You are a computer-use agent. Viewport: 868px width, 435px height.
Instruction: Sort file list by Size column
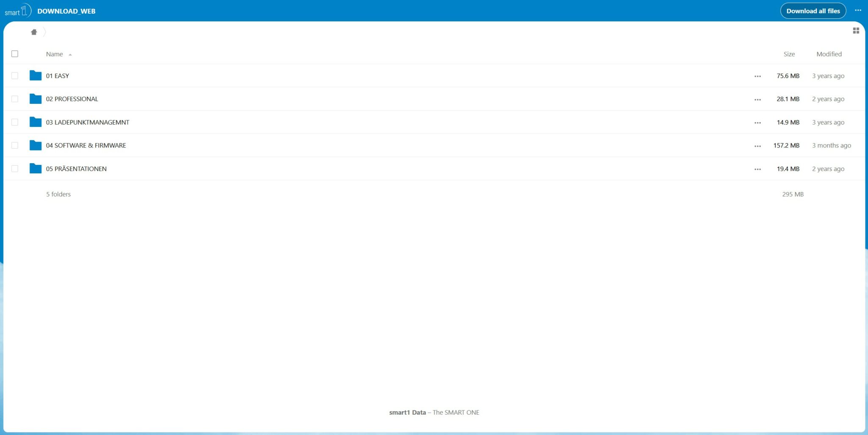pos(789,54)
